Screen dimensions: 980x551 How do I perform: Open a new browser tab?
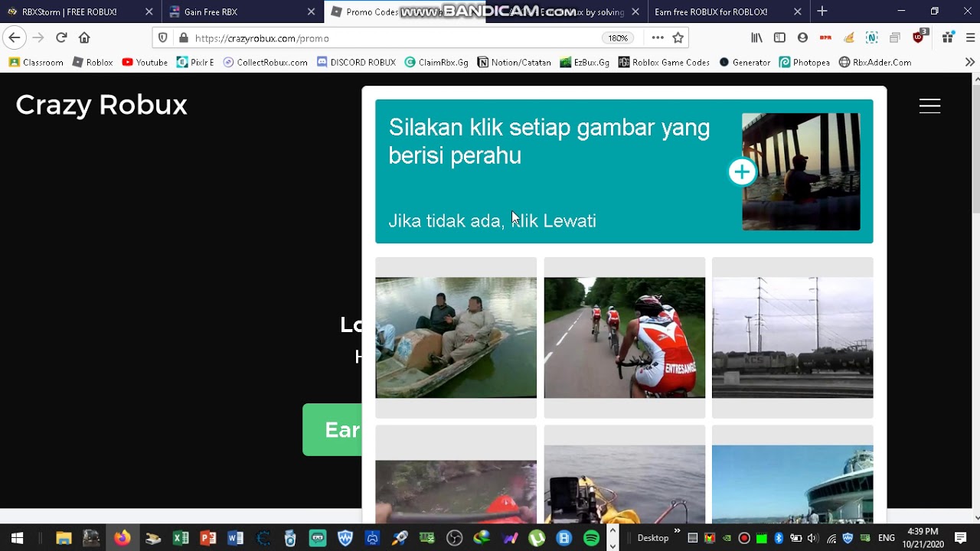point(822,11)
